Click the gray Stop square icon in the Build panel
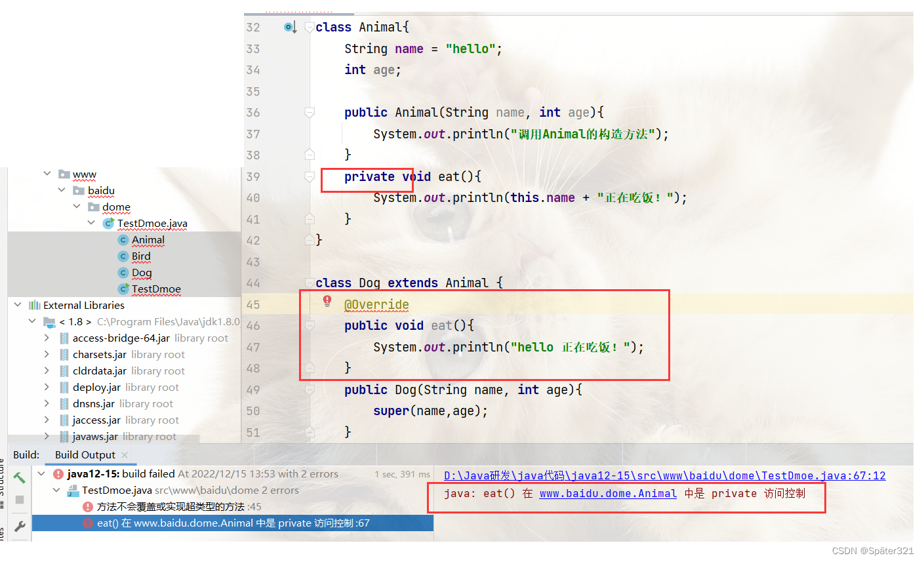This screenshot has width=924, height=562. (x=20, y=500)
